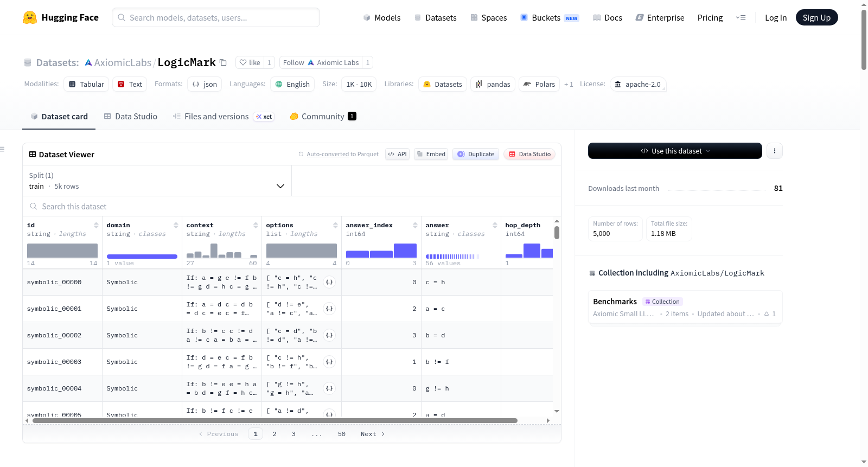Open Buckets in the navigation bar

coord(550,17)
